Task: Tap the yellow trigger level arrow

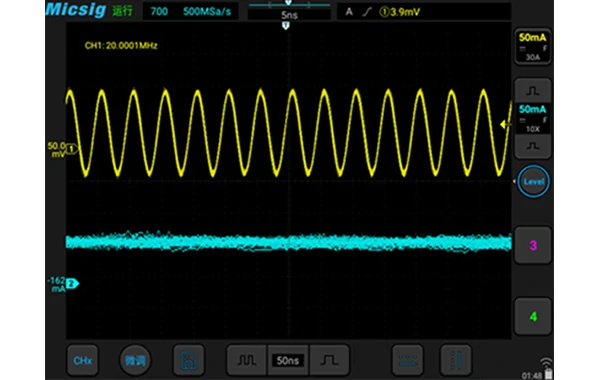Action: 505,124
